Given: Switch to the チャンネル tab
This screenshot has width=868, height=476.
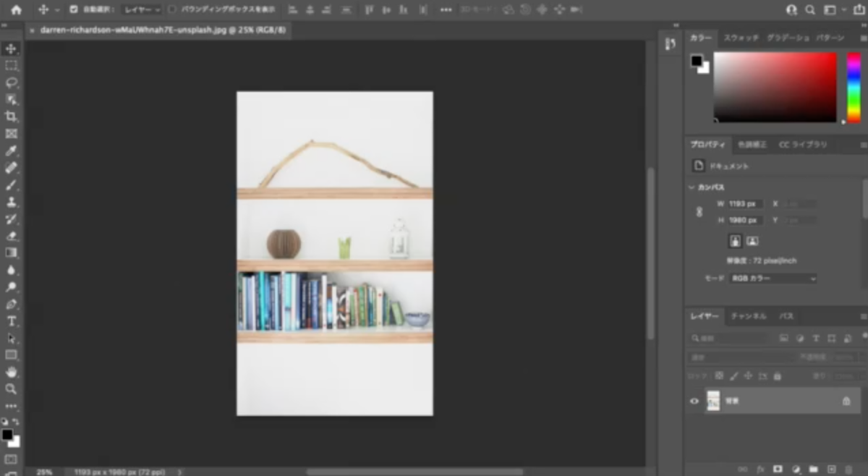Looking at the screenshot, I should pyautogui.click(x=749, y=316).
